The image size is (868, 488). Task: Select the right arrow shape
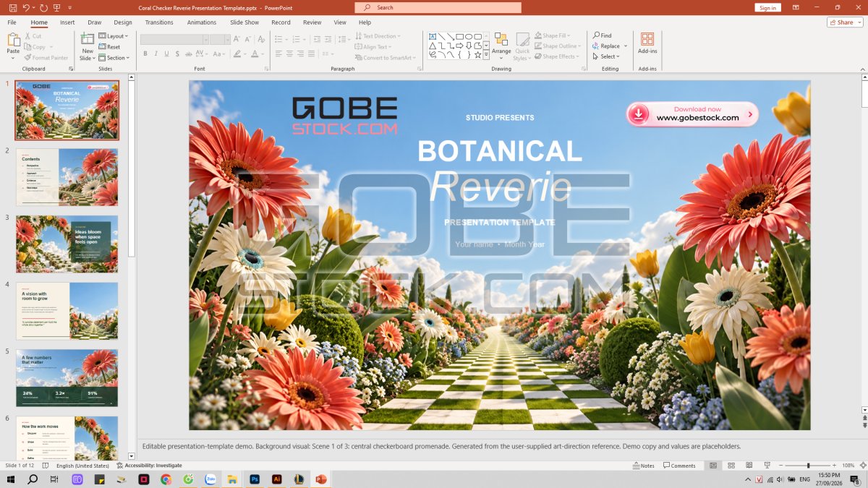point(459,46)
